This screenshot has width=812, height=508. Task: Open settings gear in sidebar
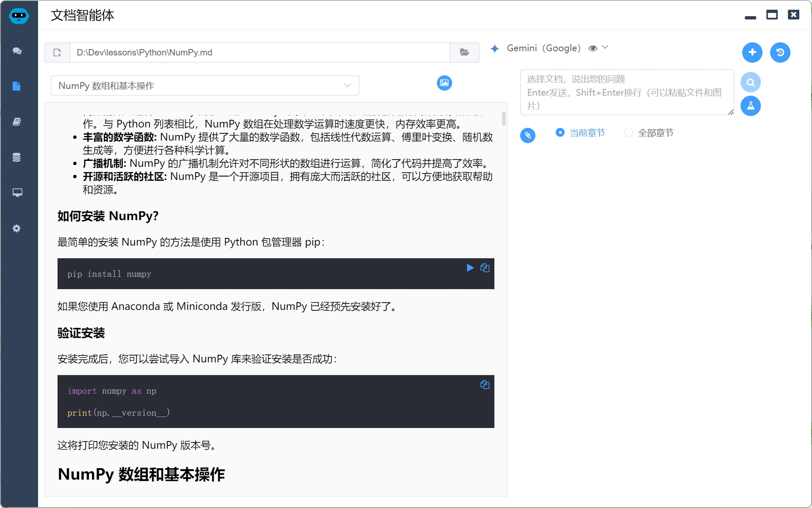click(x=16, y=229)
